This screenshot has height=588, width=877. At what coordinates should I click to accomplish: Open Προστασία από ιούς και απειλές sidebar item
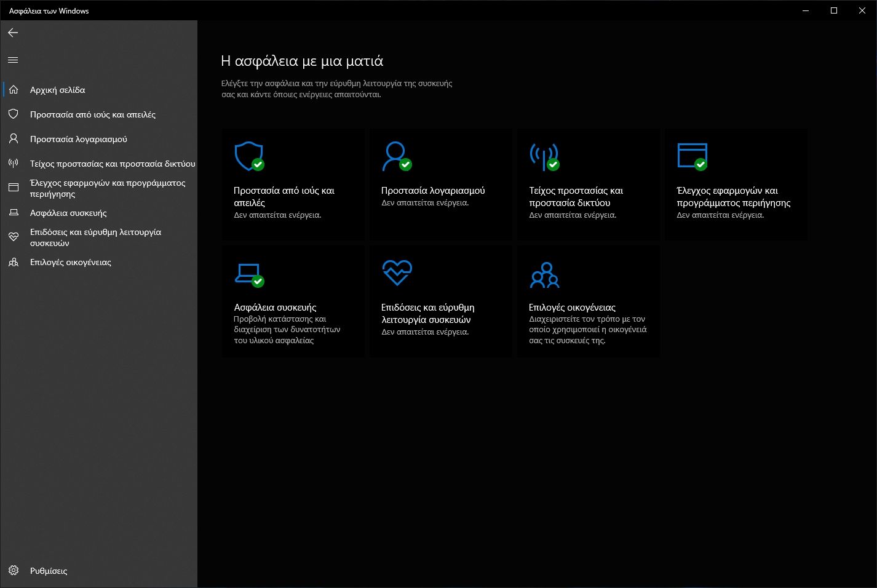click(92, 114)
